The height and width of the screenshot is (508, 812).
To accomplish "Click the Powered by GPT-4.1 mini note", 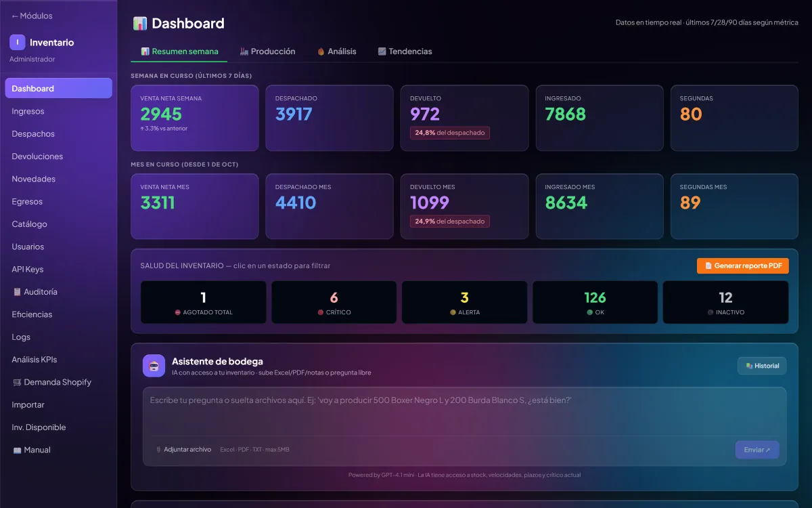I will point(464,475).
